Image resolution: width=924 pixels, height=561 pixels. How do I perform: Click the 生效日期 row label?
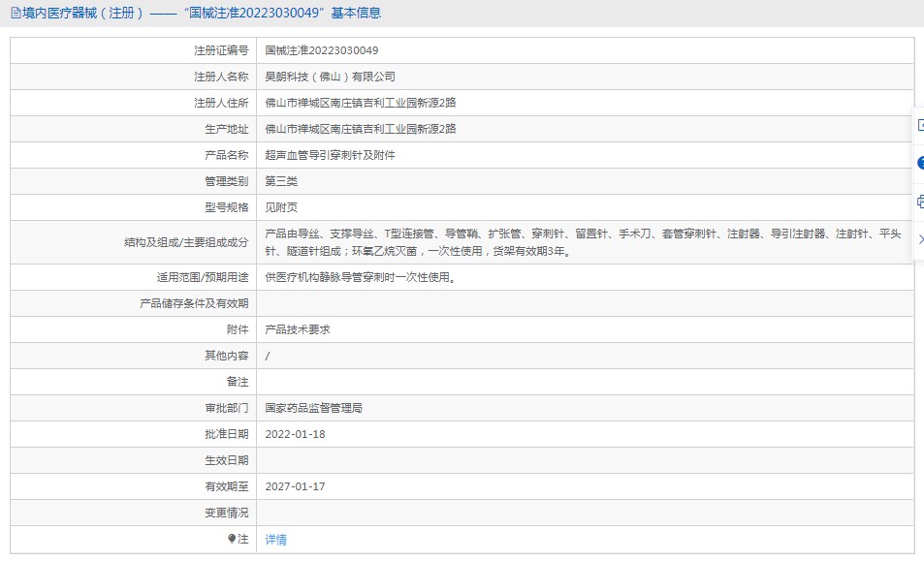click(226, 460)
